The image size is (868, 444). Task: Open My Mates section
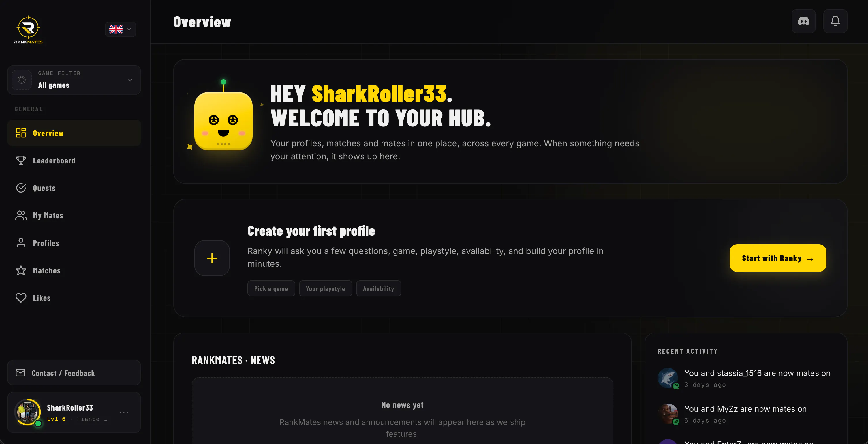(74, 215)
